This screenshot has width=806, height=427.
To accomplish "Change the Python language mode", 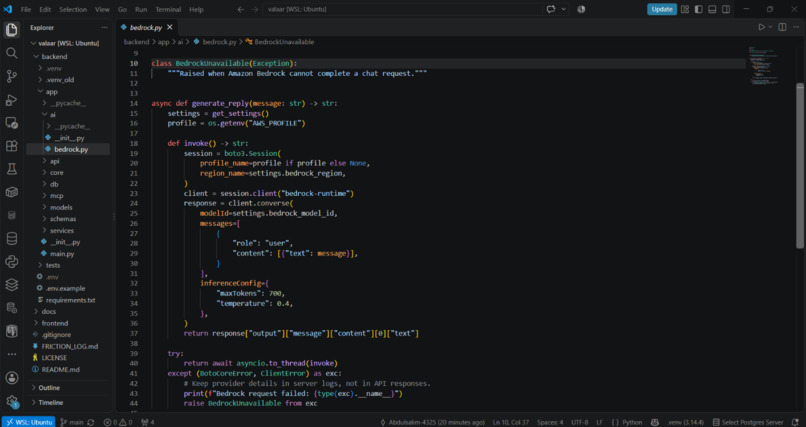I will (632, 422).
